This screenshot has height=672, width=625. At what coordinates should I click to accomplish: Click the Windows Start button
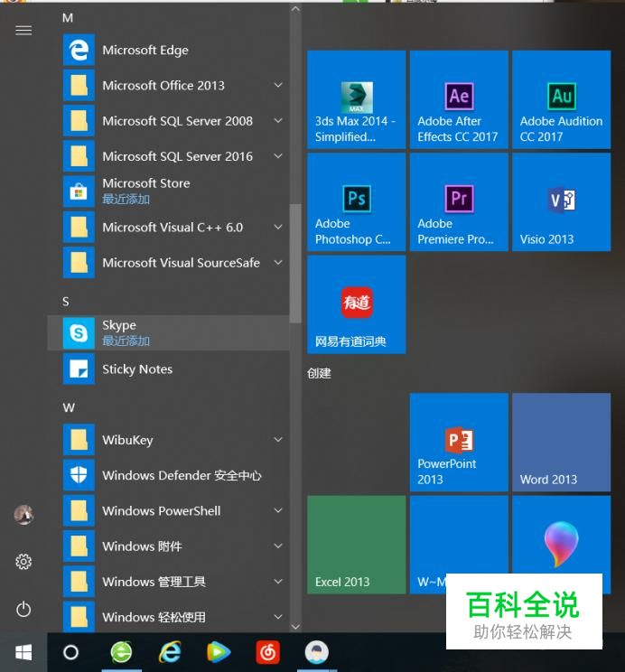[23, 652]
